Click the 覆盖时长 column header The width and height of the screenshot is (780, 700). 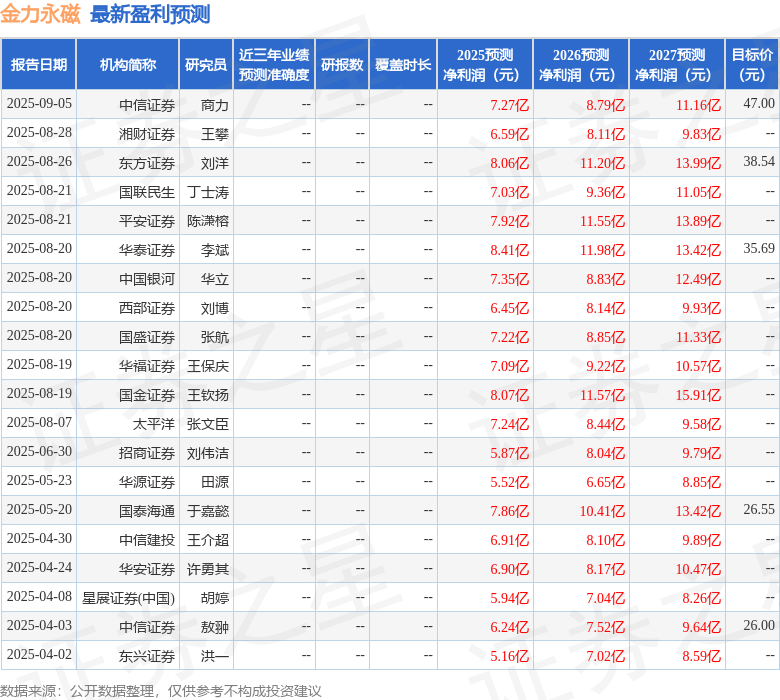click(x=403, y=65)
